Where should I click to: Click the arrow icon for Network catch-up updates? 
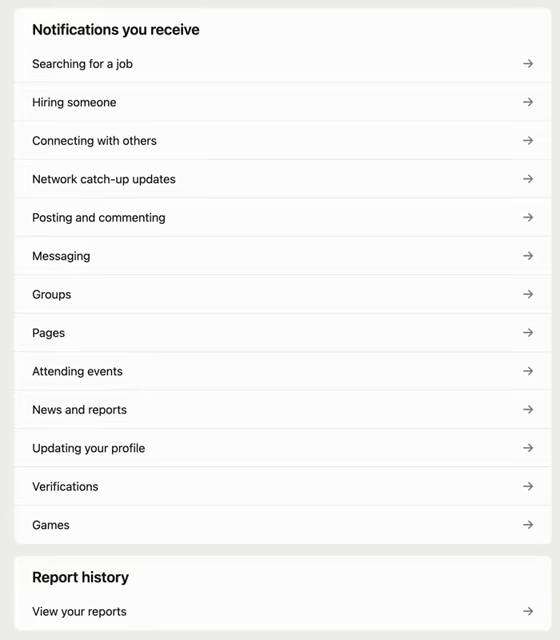click(528, 179)
